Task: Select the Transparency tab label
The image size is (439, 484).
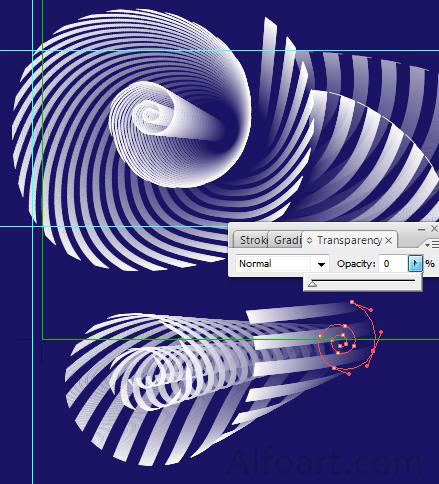Action: coord(349,240)
